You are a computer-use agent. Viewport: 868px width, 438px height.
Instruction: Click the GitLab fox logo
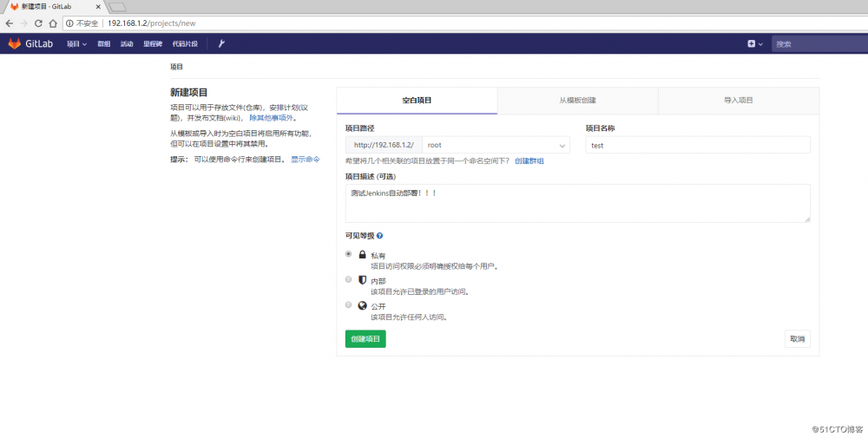(x=15, y=43)
